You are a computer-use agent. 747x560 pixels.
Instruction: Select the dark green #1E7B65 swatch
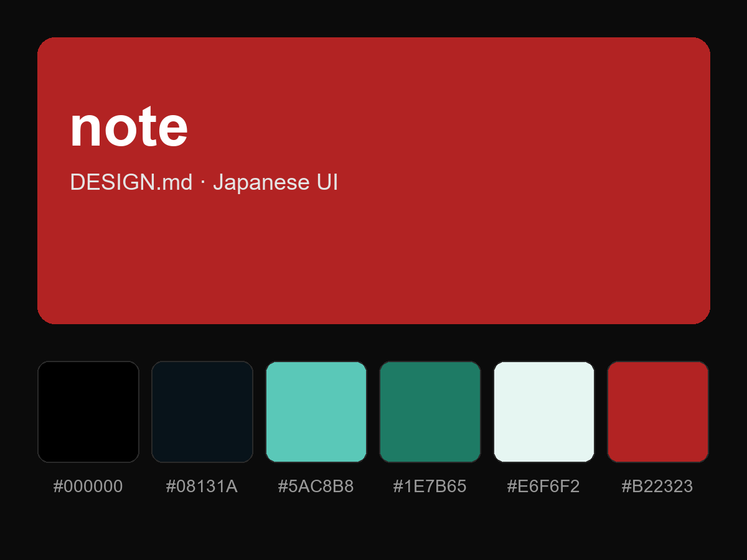click(430, 412)
